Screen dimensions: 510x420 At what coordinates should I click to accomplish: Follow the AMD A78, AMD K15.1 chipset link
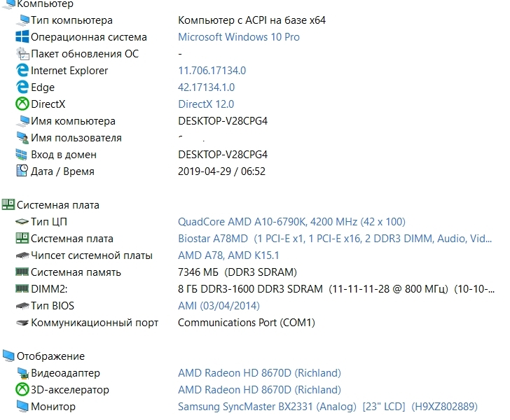pyautogui.click(x=228, y=255)
